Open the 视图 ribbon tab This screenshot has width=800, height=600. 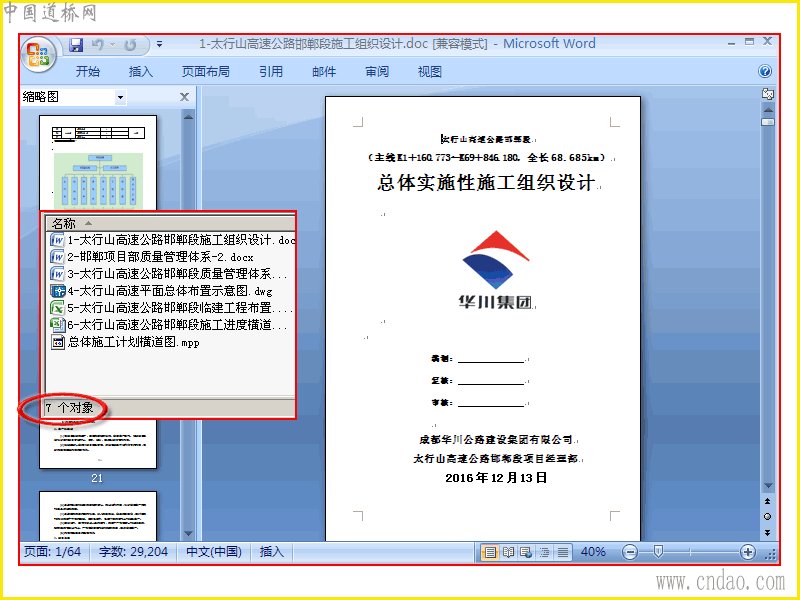(430, 71)
